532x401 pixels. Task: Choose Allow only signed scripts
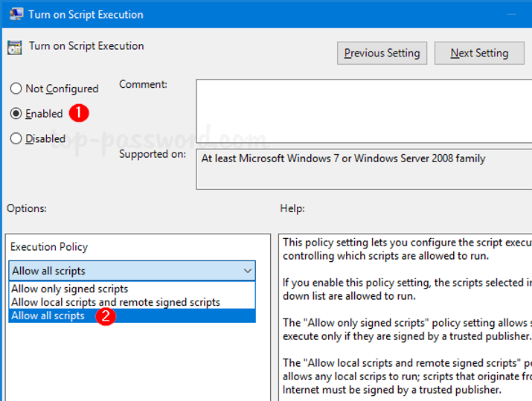point(70,289)
